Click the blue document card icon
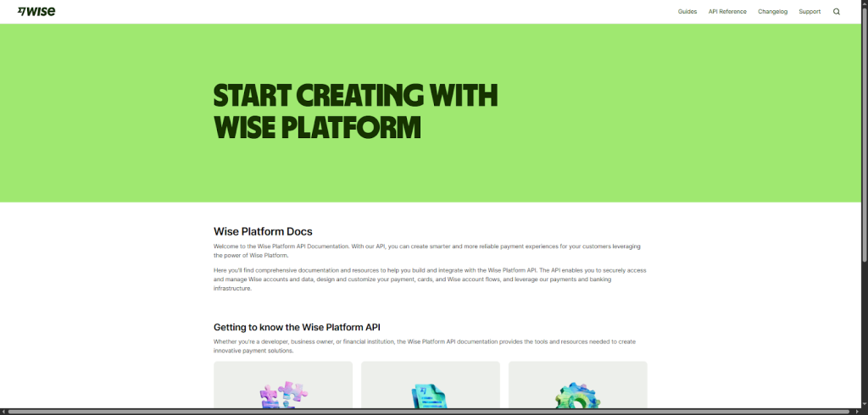 click(x=430, y=396)
